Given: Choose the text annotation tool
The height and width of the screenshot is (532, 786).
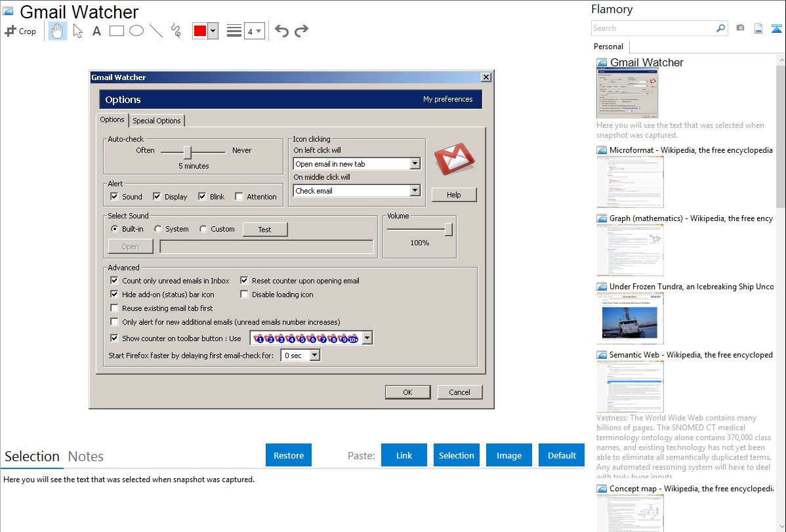Looking at the screenshot, I should click(96, 31).
